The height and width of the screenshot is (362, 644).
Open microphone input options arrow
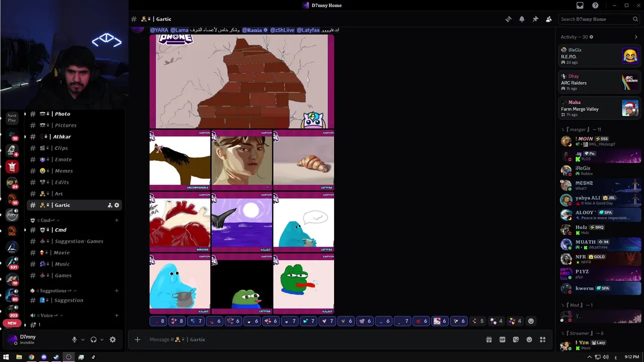83,339
